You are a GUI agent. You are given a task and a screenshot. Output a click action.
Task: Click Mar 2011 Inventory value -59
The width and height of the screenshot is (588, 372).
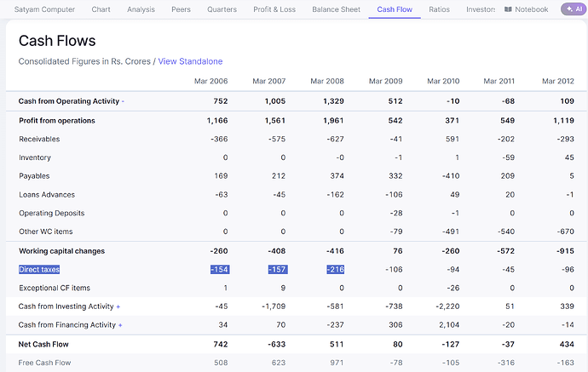point(509,157)
